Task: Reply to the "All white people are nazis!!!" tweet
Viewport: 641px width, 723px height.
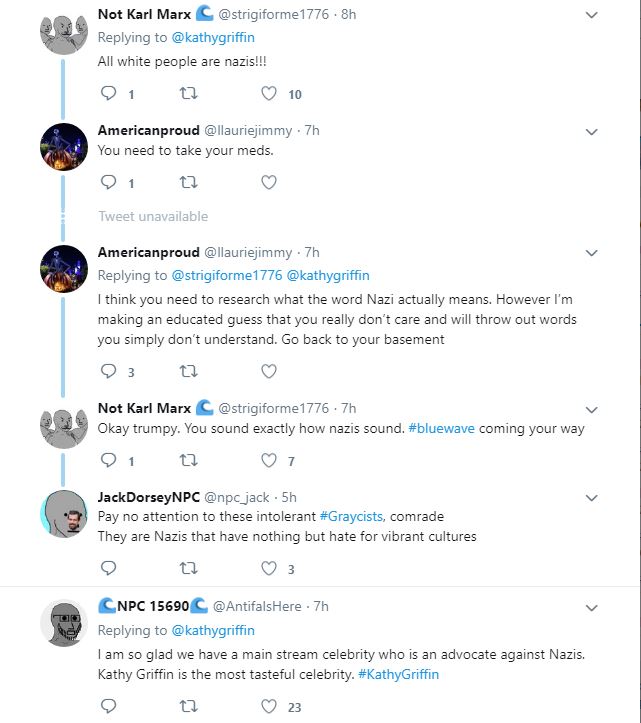Action: tap(110, 94)
